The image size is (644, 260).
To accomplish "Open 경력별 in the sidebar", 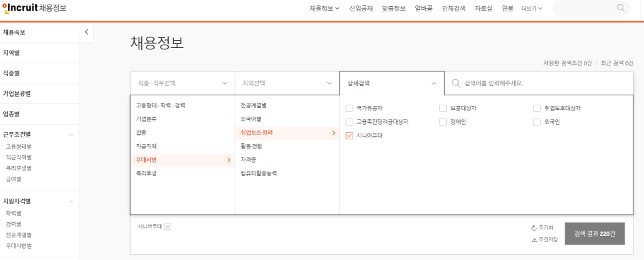I will coord(13,224).
